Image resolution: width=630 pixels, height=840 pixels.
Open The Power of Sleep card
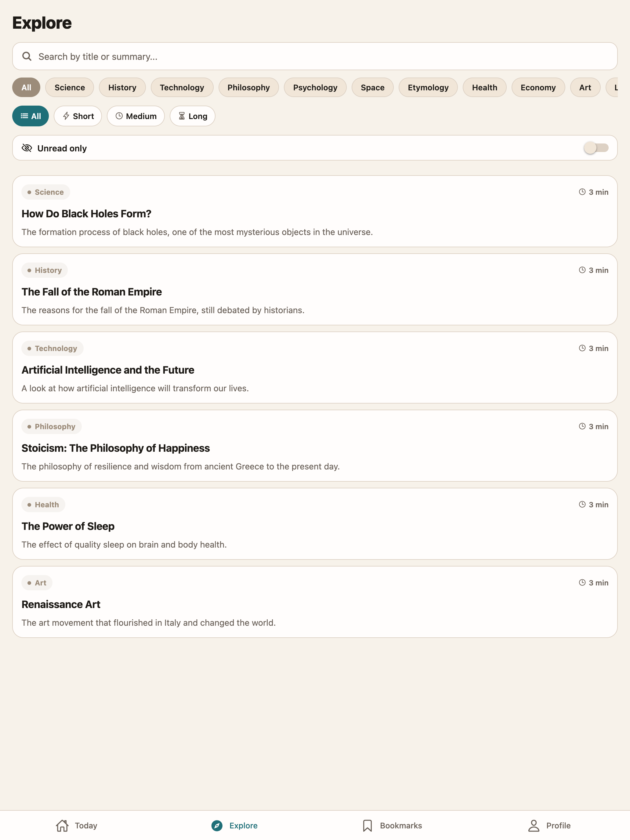tap(315, 524)
